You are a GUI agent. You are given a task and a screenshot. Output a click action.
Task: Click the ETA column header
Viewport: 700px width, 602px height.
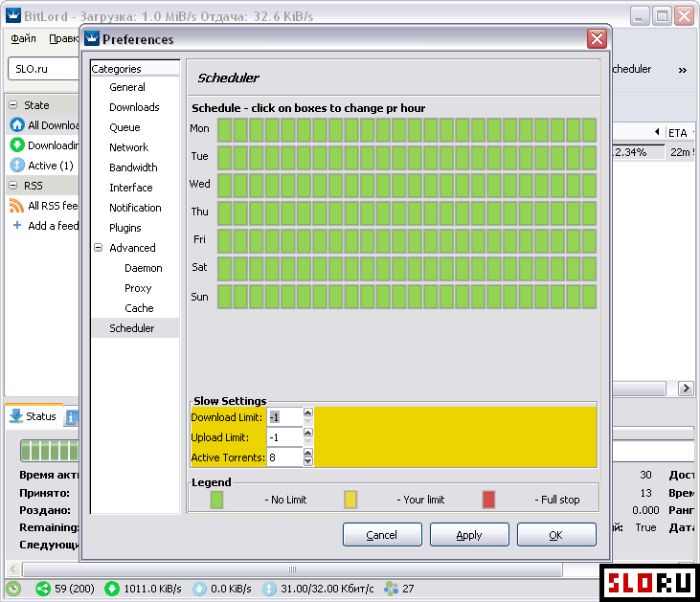[x=678, y=132]
